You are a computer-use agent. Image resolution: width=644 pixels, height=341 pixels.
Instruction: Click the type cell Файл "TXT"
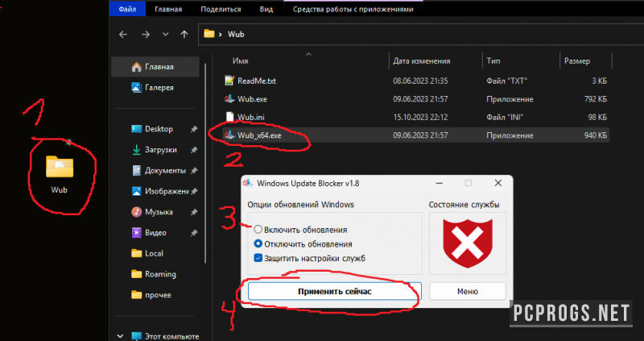point(506,81)
